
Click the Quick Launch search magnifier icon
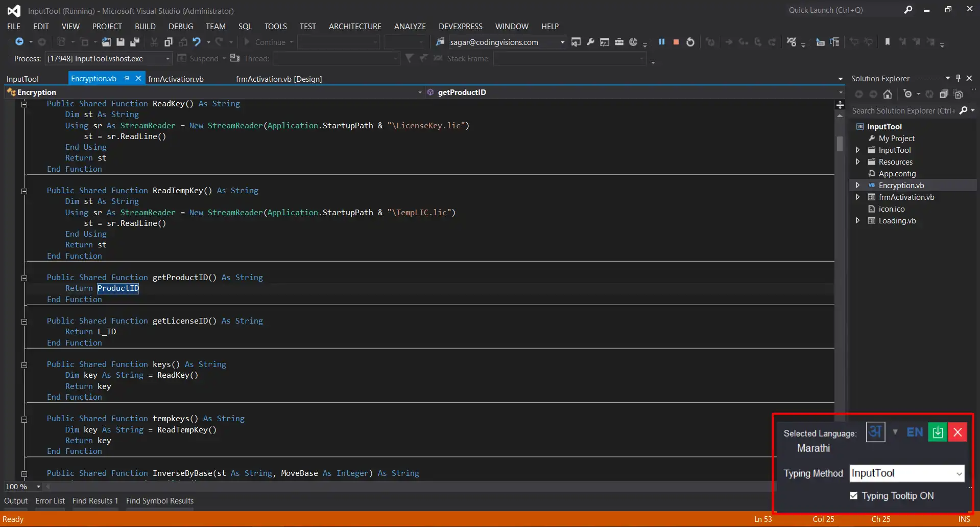pyautogui.click(x=908, y=10)
